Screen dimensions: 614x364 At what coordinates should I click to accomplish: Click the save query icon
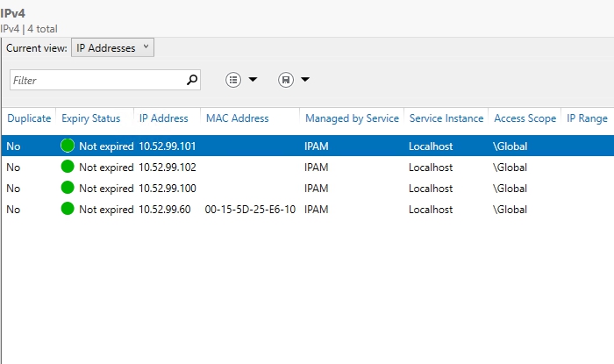(x=286, y=80)
